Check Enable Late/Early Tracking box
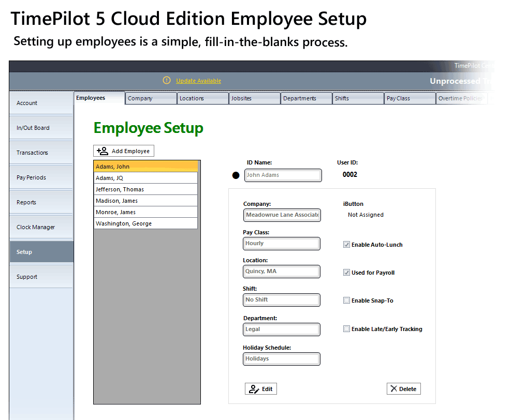The width and height of the screenshot is (526, 420). [346, 329]
